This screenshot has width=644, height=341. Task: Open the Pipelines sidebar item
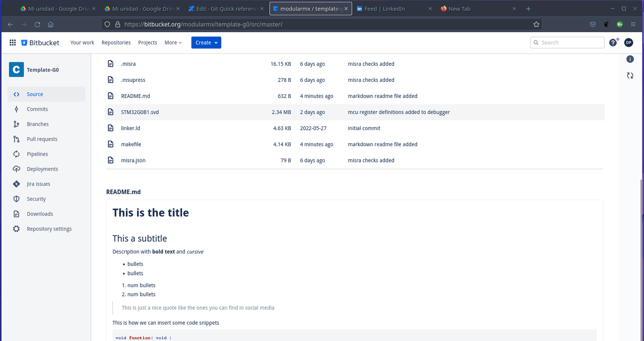(x=37, y=154)
